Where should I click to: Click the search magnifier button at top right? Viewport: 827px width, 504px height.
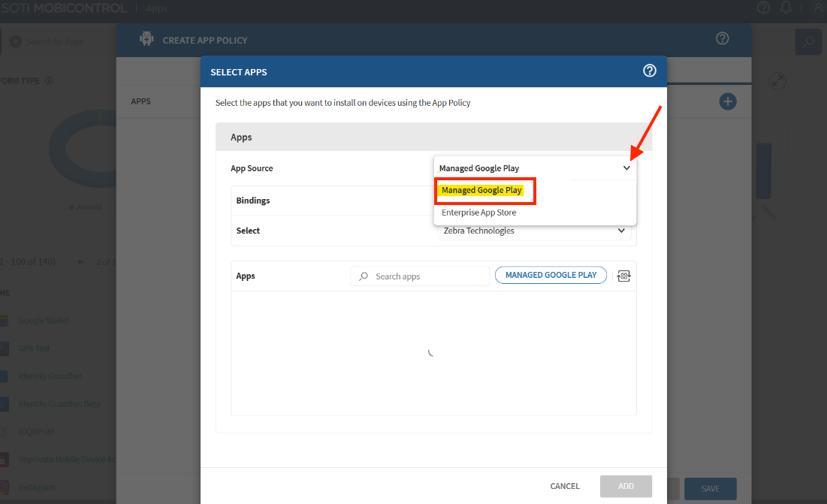[808, 41]
